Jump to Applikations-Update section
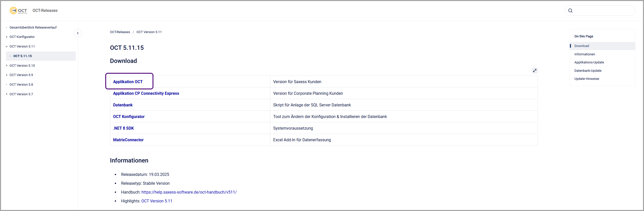This screenshot has width=644, height=211. click(589, 62)
